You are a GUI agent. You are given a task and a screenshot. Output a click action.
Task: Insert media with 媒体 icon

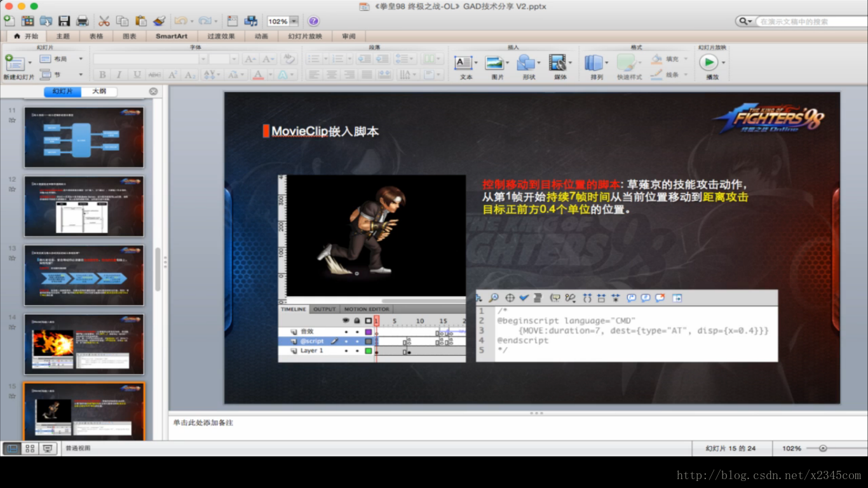(x=557, y=63)
